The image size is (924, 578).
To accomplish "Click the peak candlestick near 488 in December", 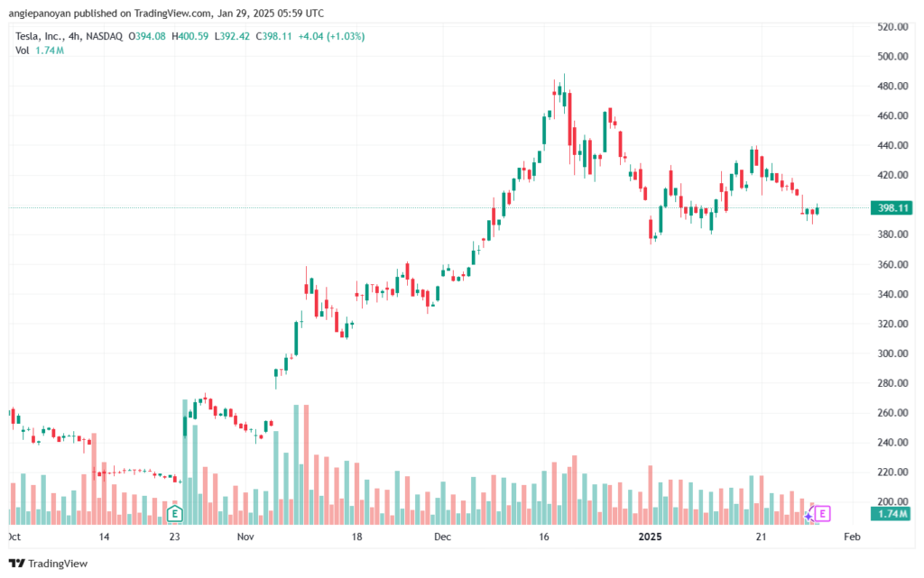I will tap(564, 92).
